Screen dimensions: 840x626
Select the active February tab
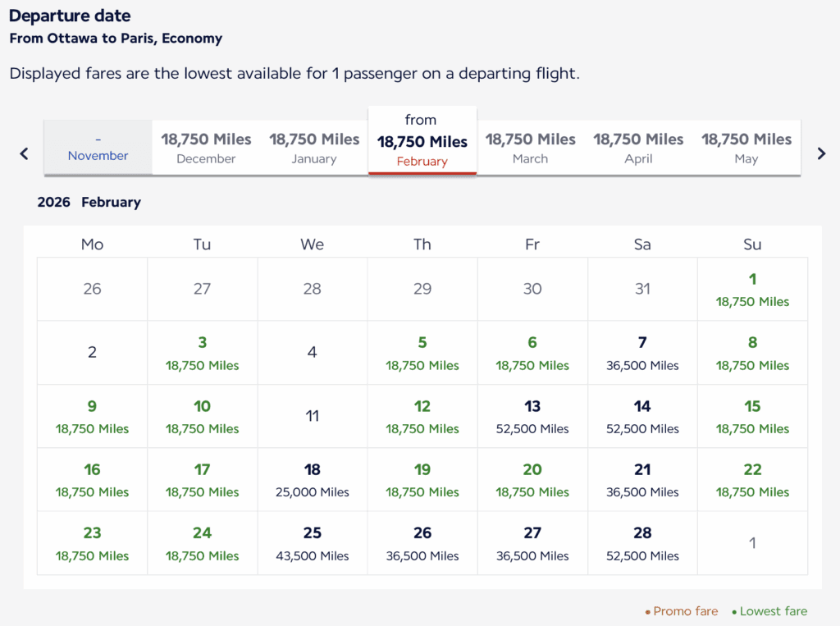click(422, 142)
